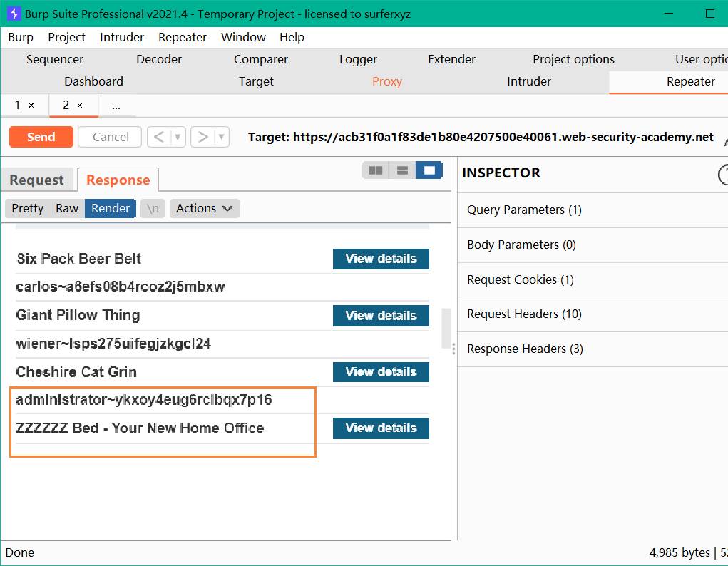Open the Intruder menu in menu bar
This screenshot has height=566, width=728.
point(122,37)
